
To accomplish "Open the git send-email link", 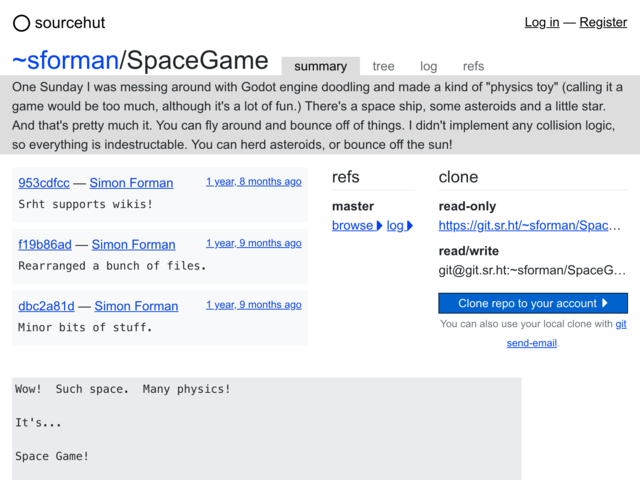I will 567,333.
